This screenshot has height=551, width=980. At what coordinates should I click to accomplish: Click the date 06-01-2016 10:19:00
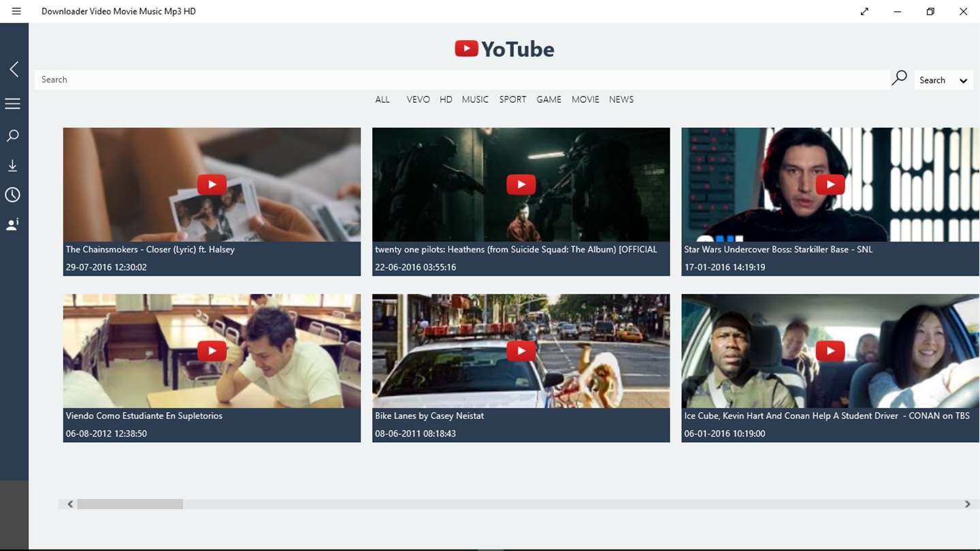[x=725, y=433]
